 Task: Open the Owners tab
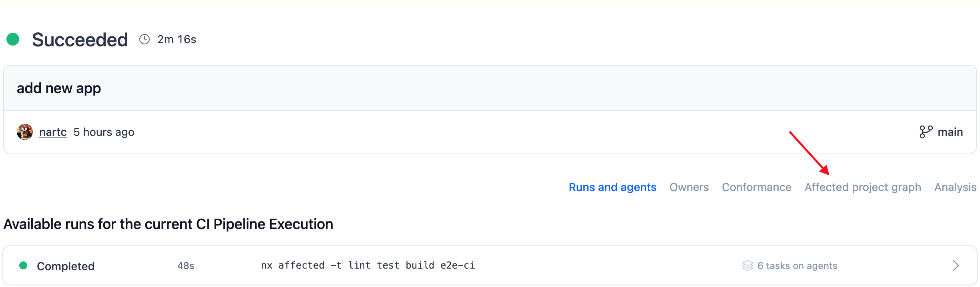tap(689, 187)
